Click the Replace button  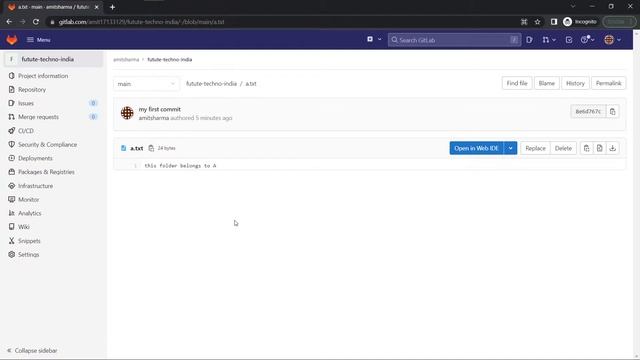(x=535, y=148)
